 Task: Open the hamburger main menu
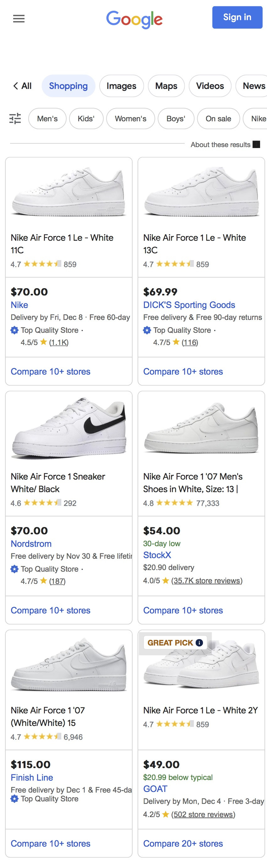click(19, 19)
